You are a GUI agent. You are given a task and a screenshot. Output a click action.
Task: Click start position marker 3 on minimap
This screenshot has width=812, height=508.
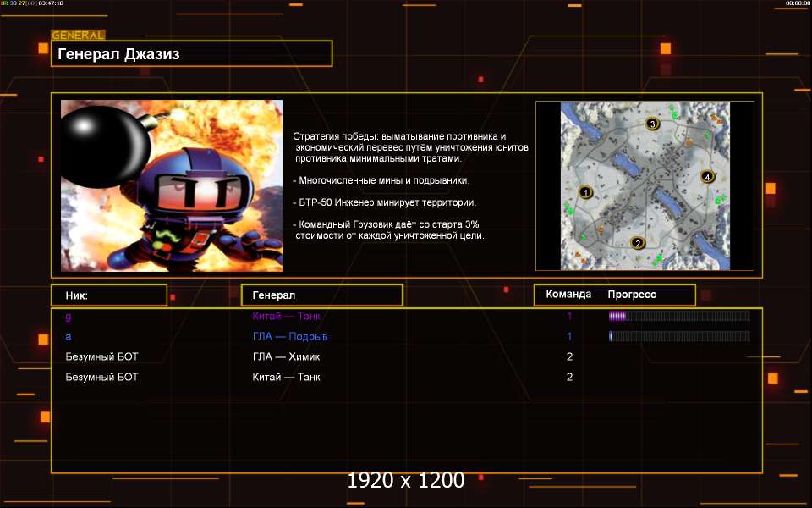pyautogui.click(x=652, y=124)
